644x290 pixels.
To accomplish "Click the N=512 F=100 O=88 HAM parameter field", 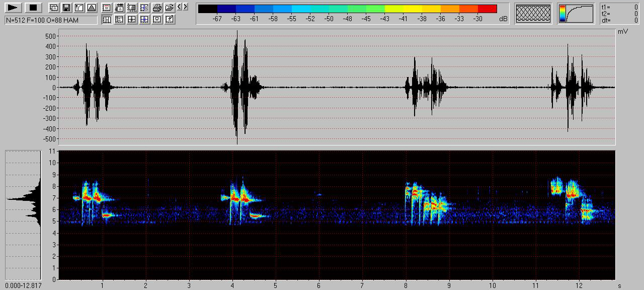I will 51,20.
